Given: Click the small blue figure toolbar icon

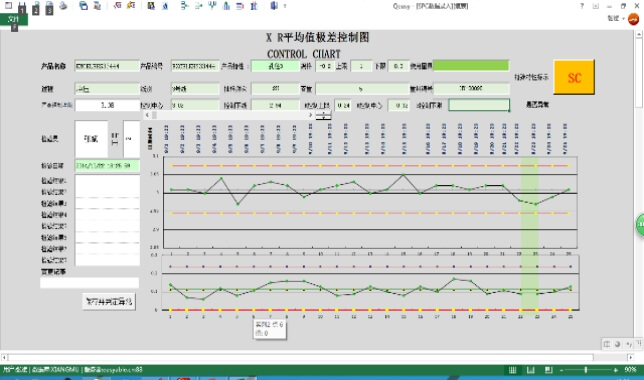Looking at the screenshot, I should [x=165, y=6].
